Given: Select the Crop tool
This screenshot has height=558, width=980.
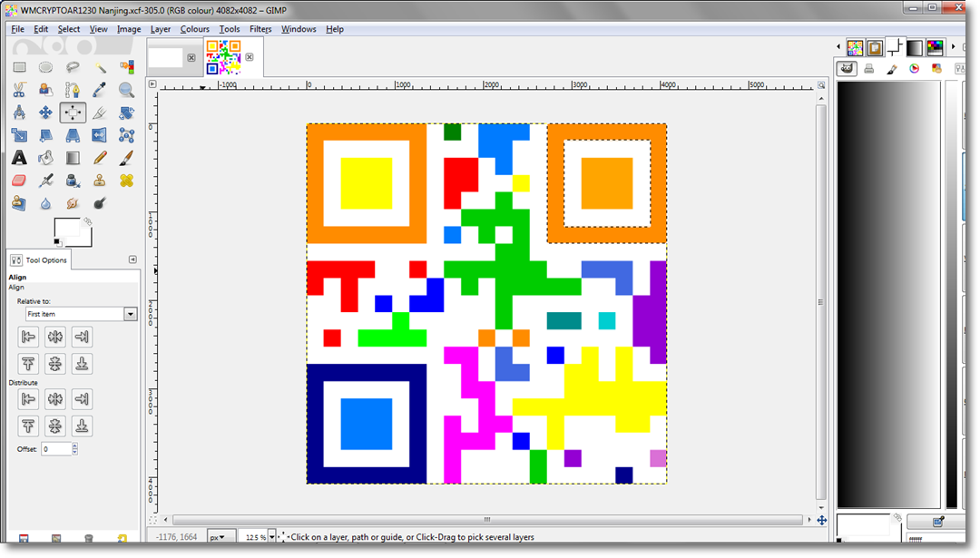Looking at the screenshot, I should [x=100, y=113].
